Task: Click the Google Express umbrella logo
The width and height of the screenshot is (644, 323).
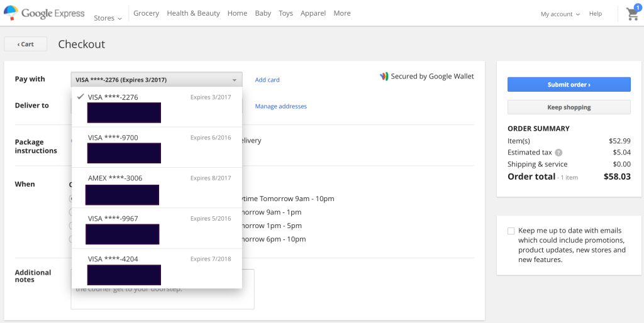Action: pos(11,13)
